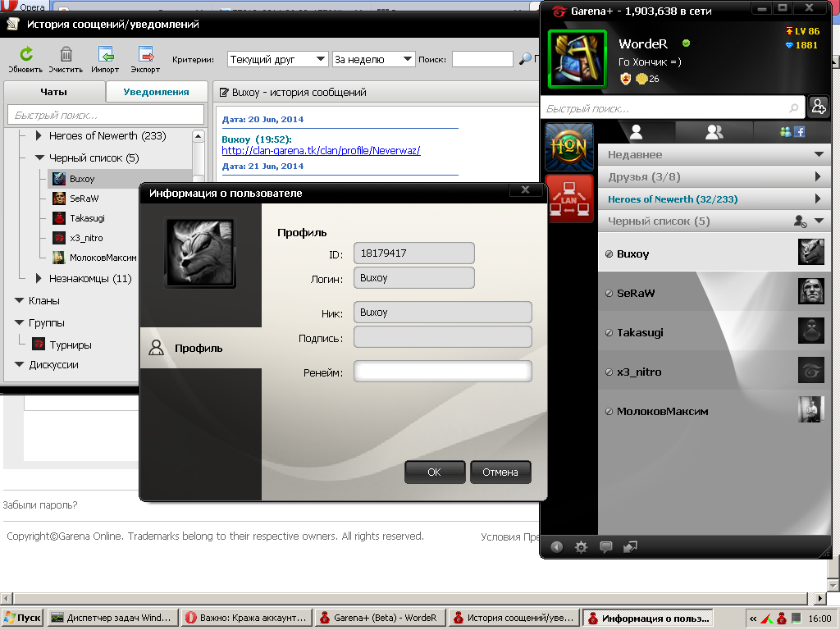The height and width of the screenshot is (630, 840).
Task: Switch to Opera Важно: Кража аккаунт taskbar item
Action: [246, 618]
